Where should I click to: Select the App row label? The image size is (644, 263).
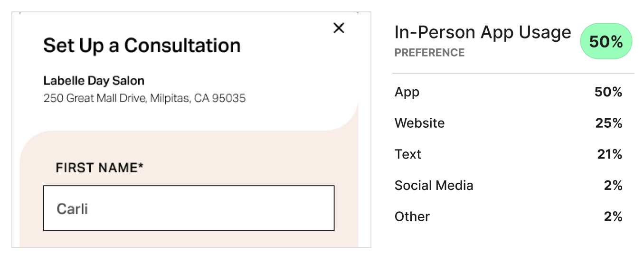click(407, 92)
